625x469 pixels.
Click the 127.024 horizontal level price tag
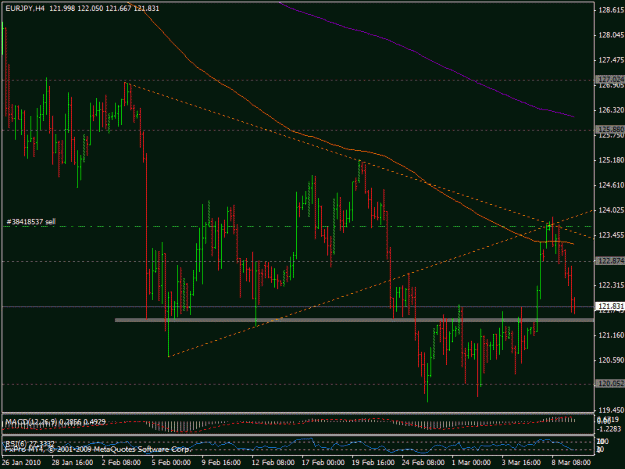(610, 79)
